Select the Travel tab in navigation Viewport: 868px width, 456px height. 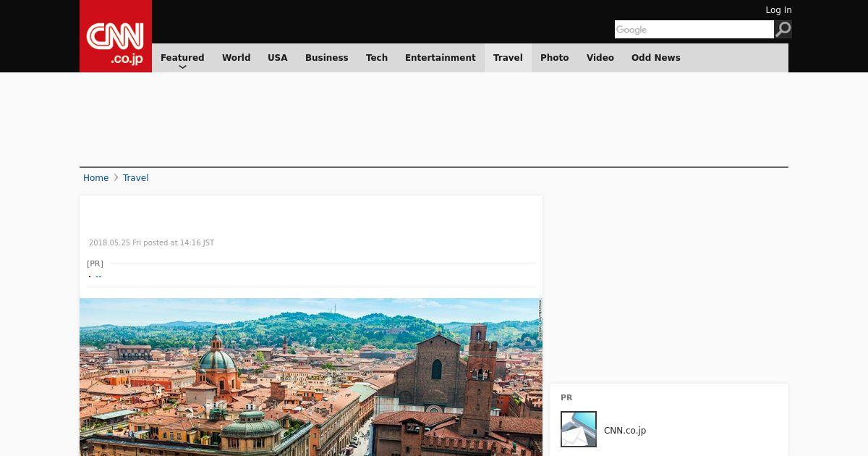tap(508, 58)
